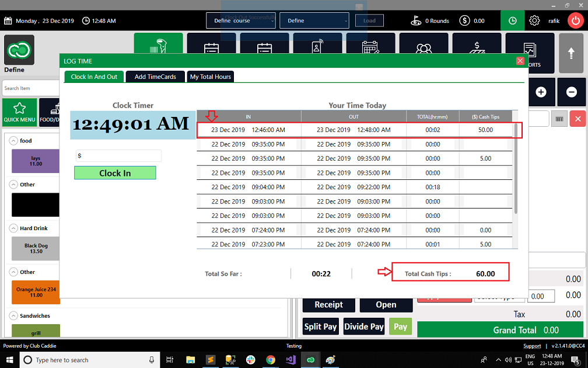Open the Support link
Screen dimensions: 588x368
coord(532,346)
